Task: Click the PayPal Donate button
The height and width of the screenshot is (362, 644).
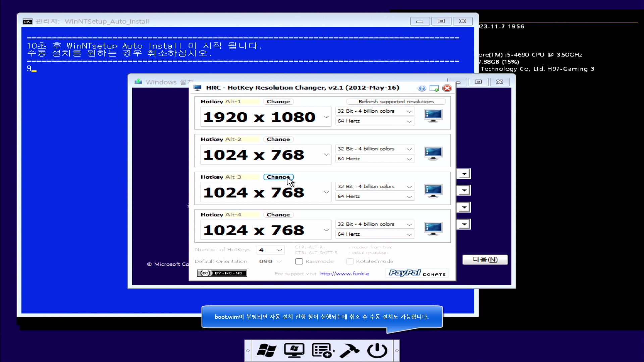Action: (417, 273)
